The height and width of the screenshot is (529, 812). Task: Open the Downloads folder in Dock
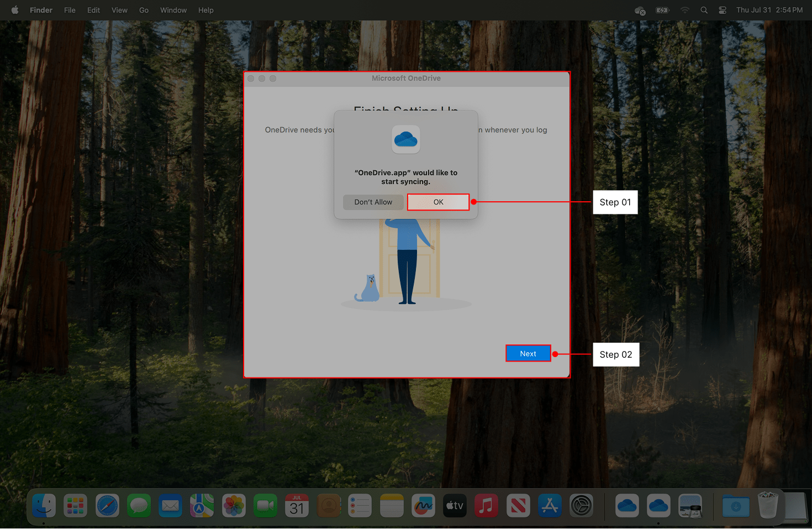click(x=736, y=506)
